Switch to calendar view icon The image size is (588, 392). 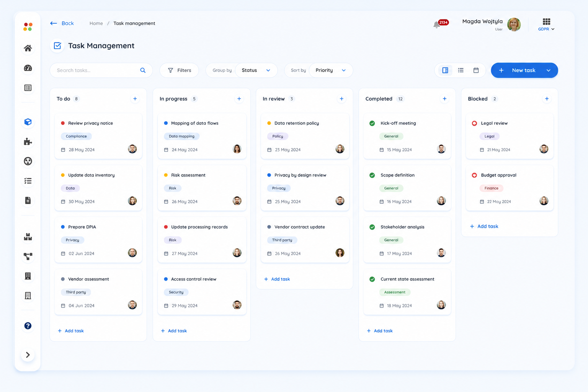click(476, 70)
